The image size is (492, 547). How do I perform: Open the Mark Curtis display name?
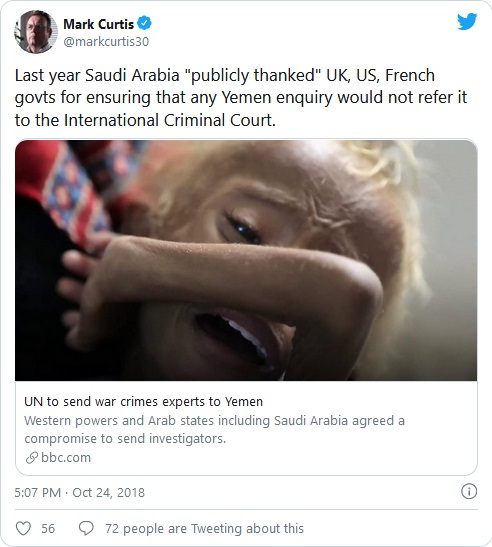(98, 24)
